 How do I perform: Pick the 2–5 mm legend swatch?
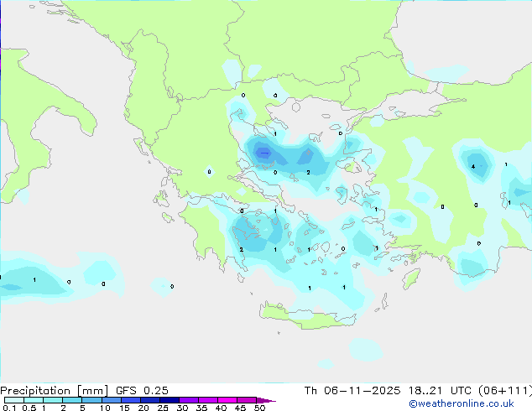[x=72, y=400]
